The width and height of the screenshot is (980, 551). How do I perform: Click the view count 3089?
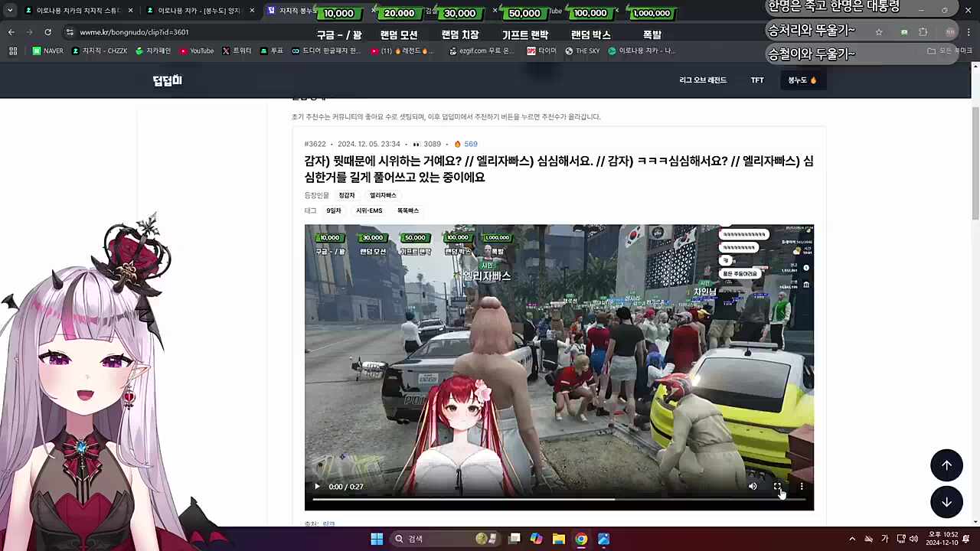(x=427, y=144)
